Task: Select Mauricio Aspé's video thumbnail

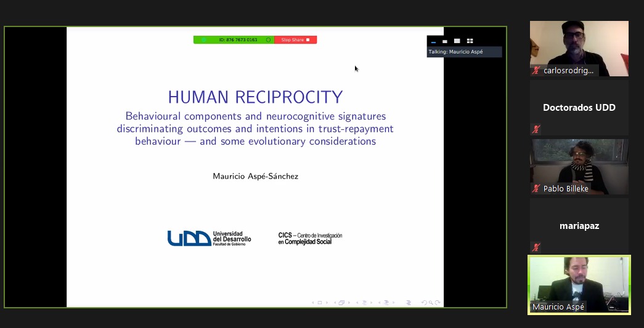Action: 579,283
